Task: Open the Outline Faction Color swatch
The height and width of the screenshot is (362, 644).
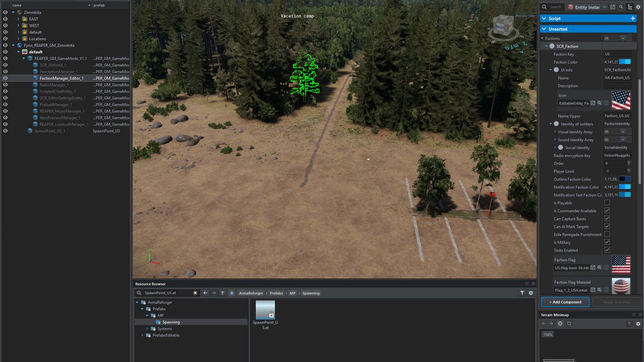Action: click(624, 179)
